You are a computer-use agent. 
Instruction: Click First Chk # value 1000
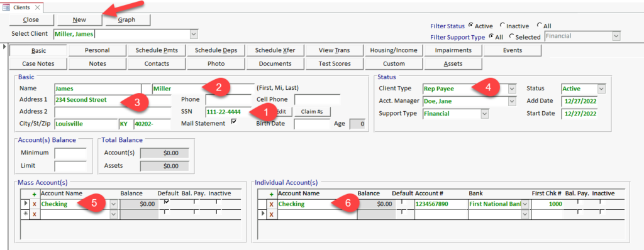tap(548, 204)
